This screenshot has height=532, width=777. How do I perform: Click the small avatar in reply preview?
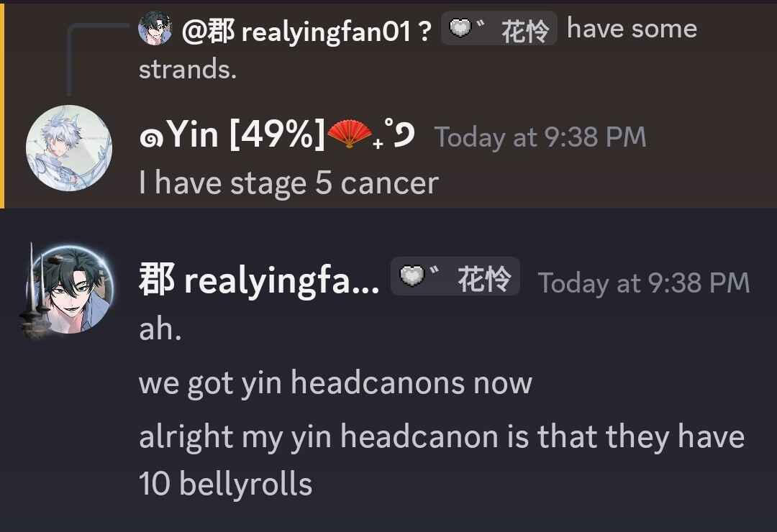[155, 28]
